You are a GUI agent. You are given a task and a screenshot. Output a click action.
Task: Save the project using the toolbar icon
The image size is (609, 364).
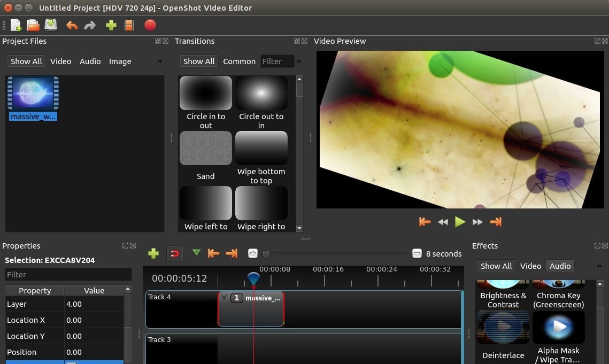click(50, 25)
